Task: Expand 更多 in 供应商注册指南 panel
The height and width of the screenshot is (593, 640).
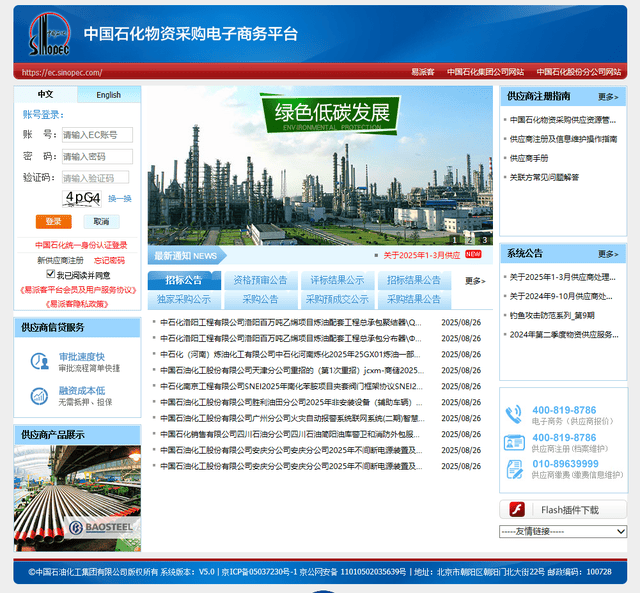Action: [x=607, y=97]
